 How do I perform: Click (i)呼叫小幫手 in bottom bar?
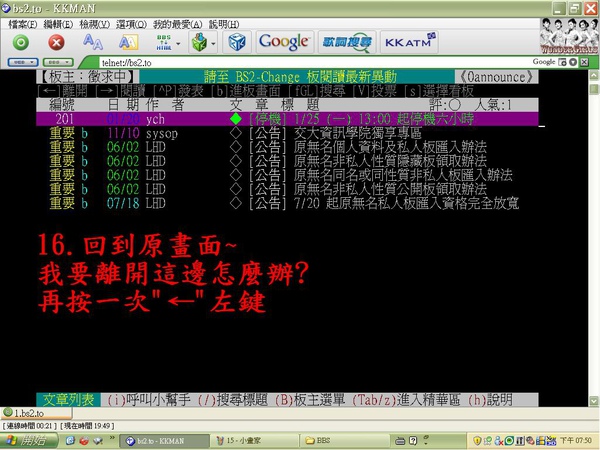click(x=149, y=400)
